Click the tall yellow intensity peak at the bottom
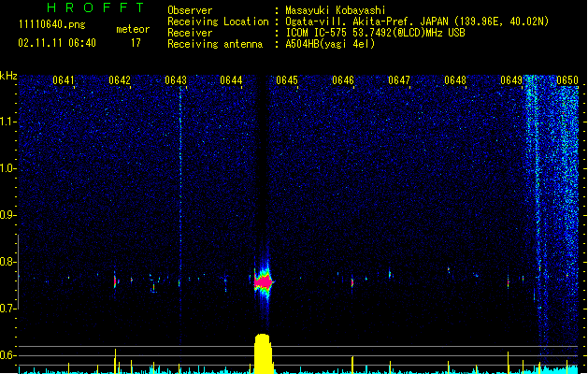The image size is (588, 374). 263,353
